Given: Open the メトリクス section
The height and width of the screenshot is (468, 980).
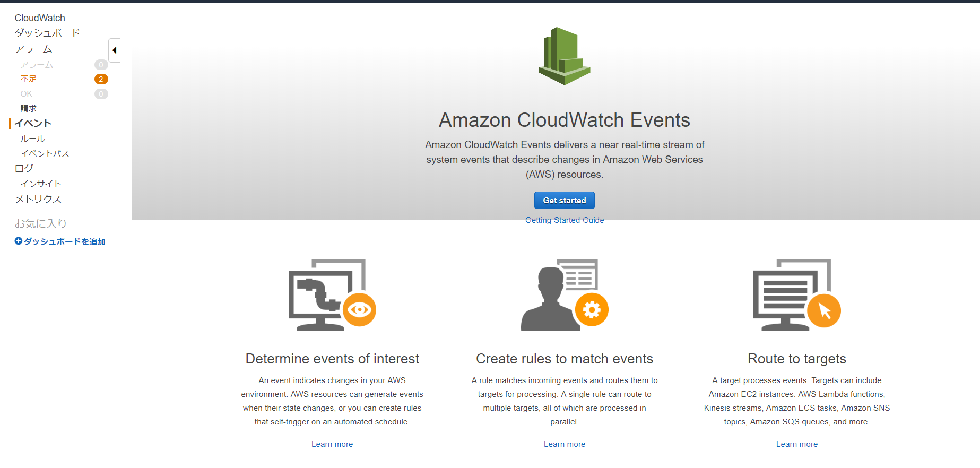Looking at the screenshot, I should [38, 199].
